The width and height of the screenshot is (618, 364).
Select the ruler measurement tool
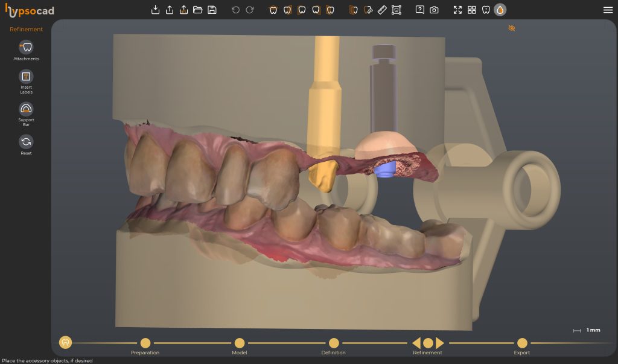pos(382,10)
